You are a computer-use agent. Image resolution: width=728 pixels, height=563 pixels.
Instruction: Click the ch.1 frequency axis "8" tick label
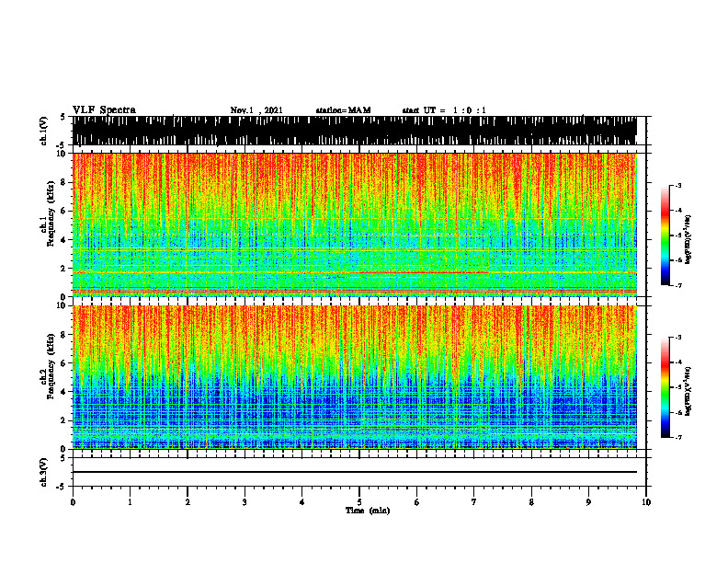pos(64,182)
